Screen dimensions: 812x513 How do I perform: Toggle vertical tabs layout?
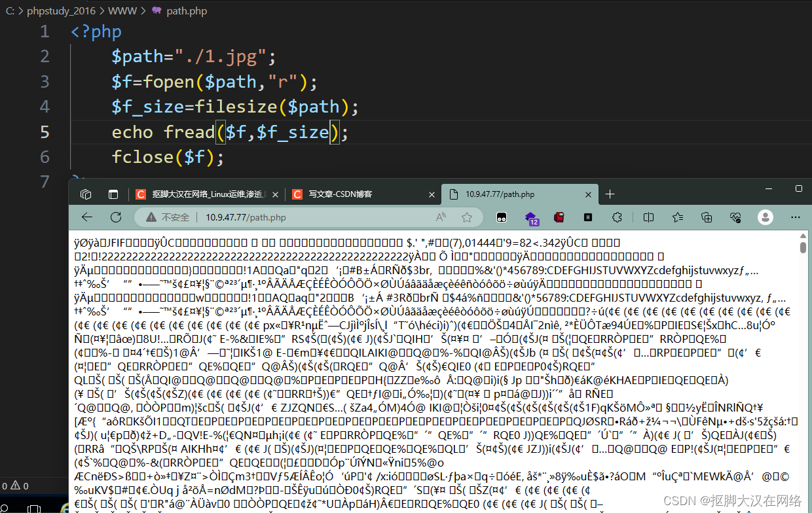point(113,194)
